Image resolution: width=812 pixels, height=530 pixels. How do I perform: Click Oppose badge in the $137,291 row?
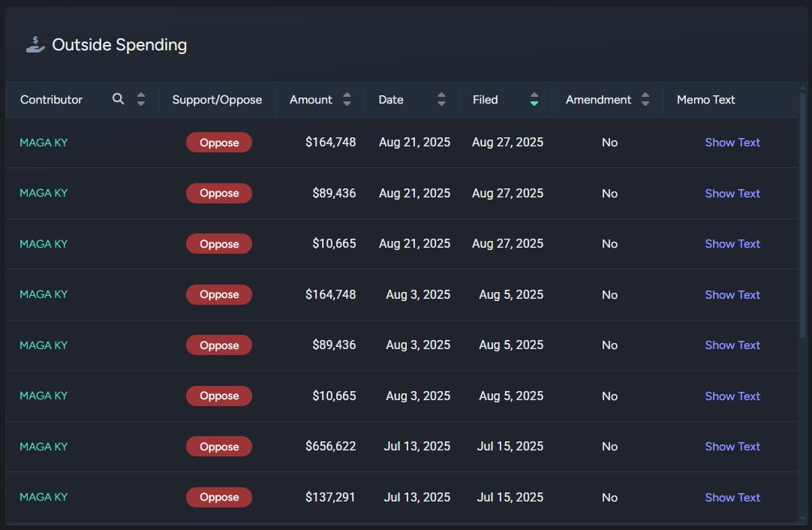[x=219, y=497]
